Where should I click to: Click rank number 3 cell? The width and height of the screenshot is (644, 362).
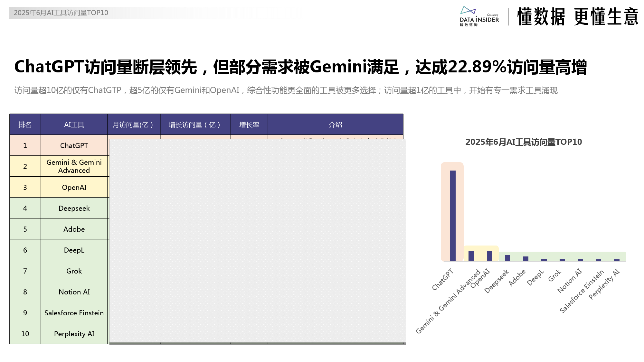coord(25,187)
